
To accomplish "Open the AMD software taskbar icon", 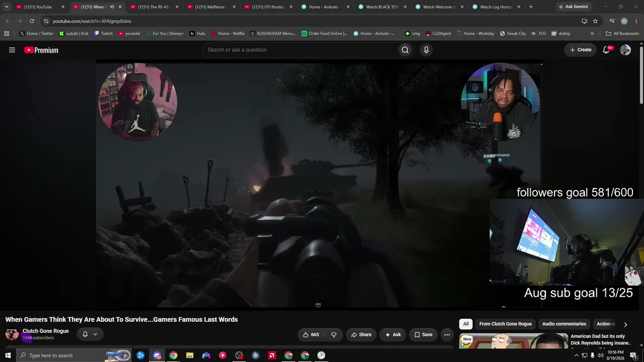I will pyautogui.click(x=272, y=355).
